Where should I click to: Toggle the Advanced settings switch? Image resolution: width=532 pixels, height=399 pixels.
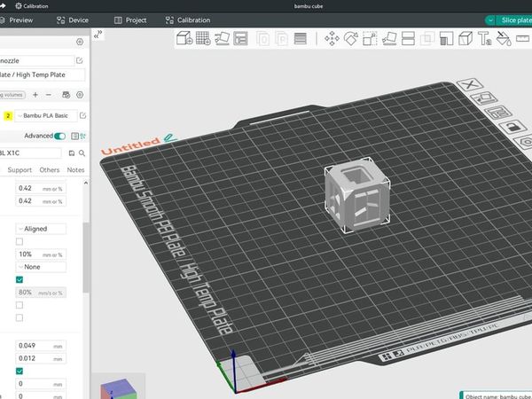pos(60,136)
